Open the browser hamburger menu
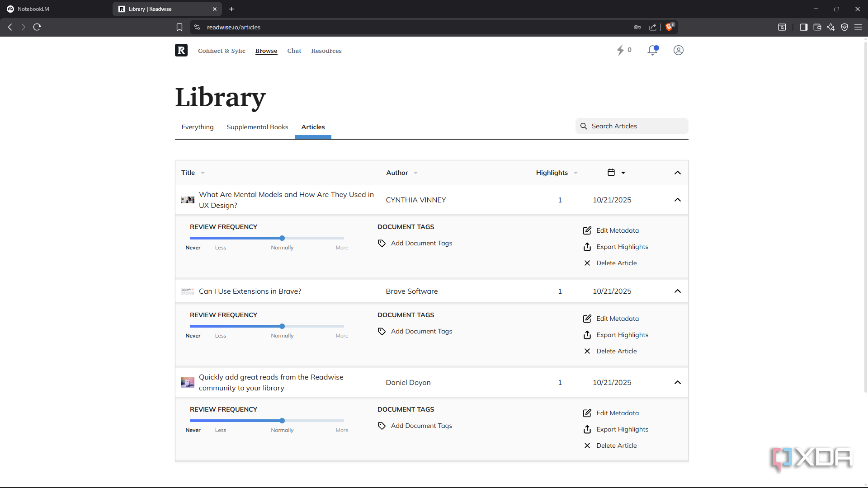 pyautogui.click(x=858, y=27)
